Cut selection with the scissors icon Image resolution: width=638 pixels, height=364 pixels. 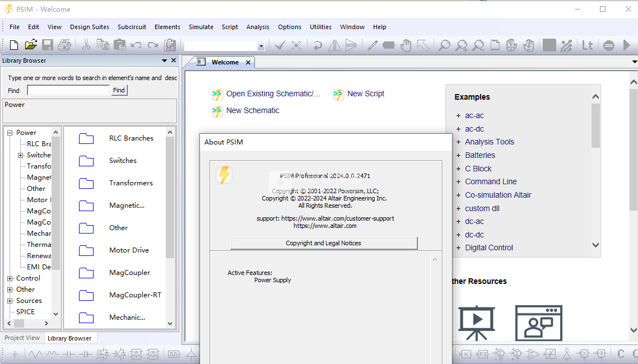coord(86,45)
